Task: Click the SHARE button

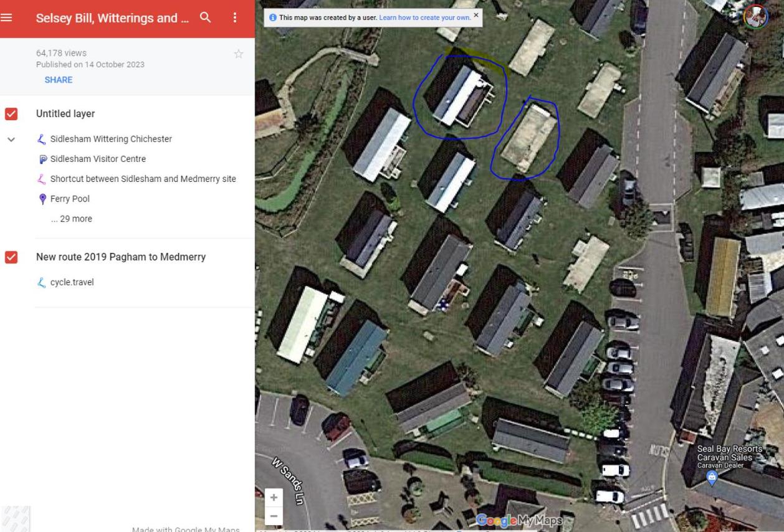Action: (x=59, y=80)
